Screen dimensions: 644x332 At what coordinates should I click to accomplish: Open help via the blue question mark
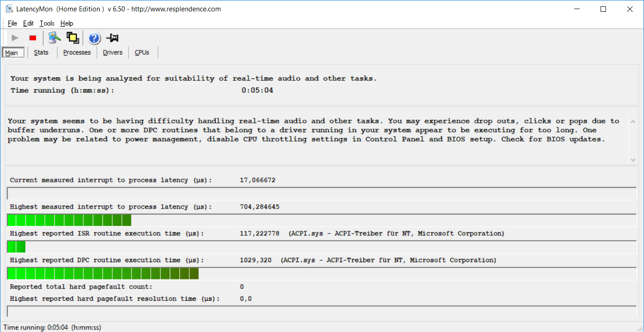tap(94, 38)
